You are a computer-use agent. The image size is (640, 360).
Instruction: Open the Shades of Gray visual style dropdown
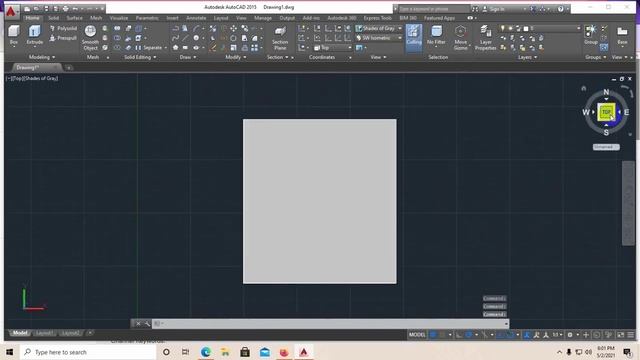[x=378, y=28]
